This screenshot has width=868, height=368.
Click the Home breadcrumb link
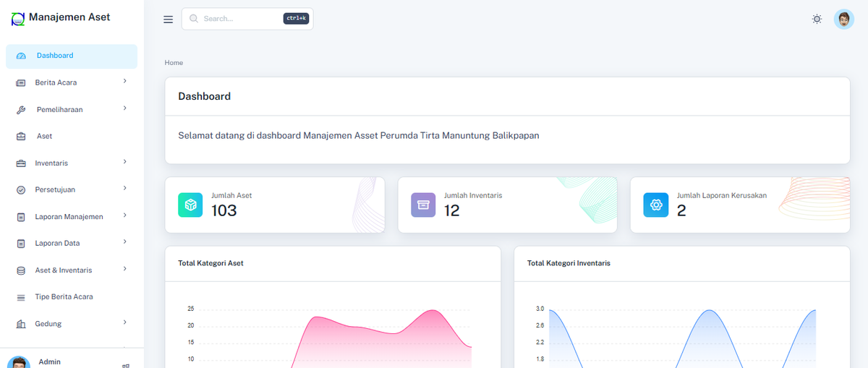click(x=174, y=63)
